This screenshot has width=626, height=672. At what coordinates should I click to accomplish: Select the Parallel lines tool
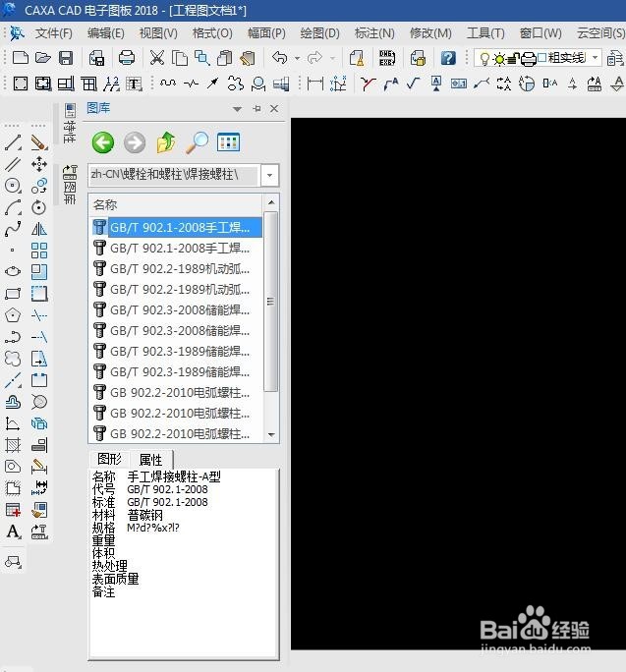click(13, 164)
